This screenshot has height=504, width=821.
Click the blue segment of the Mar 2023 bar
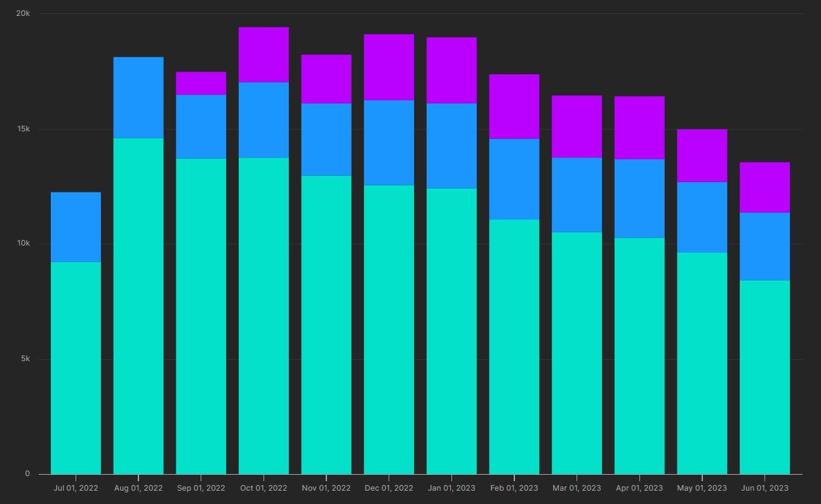[x=577, y=195]
